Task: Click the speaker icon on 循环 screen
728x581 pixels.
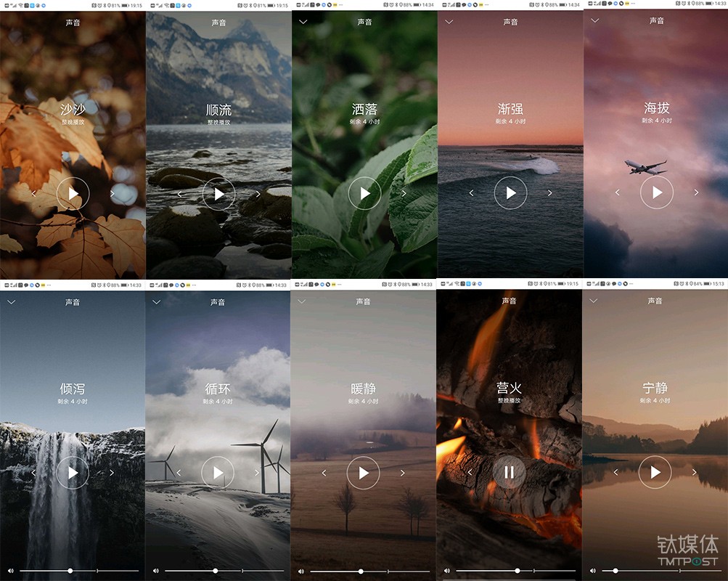Action: point(155,571)
